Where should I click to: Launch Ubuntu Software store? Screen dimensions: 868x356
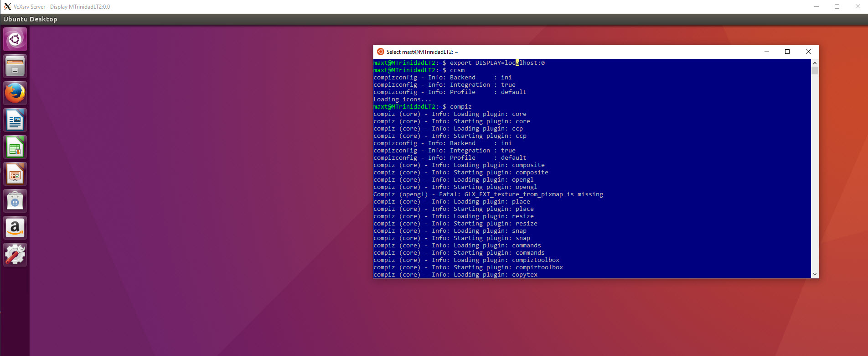(x=15, y=201)
